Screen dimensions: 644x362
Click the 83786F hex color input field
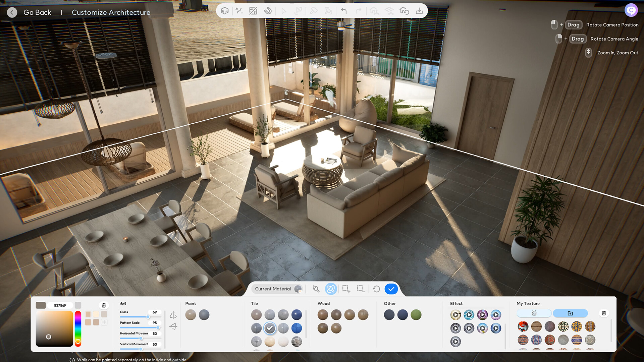[60, 305]
